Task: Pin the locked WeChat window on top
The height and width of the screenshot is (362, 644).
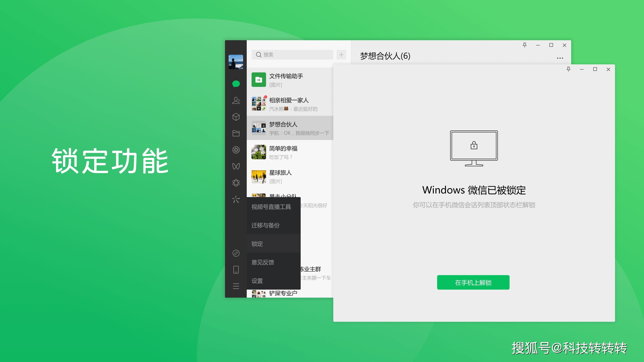Action: coord(568,69)
